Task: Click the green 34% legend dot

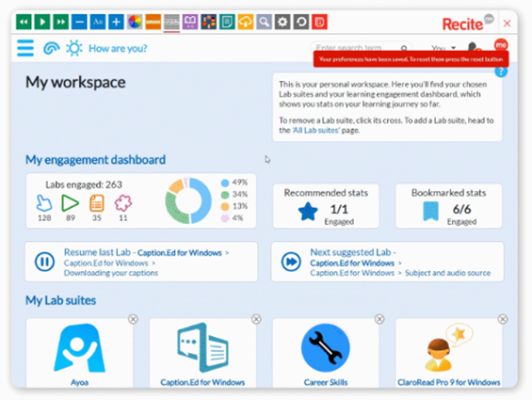Action: (225, 195)
